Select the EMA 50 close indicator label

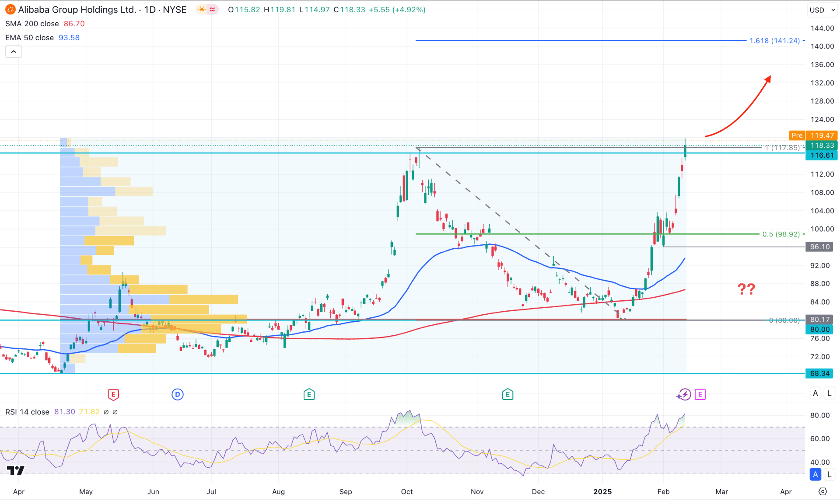[29, 38]
